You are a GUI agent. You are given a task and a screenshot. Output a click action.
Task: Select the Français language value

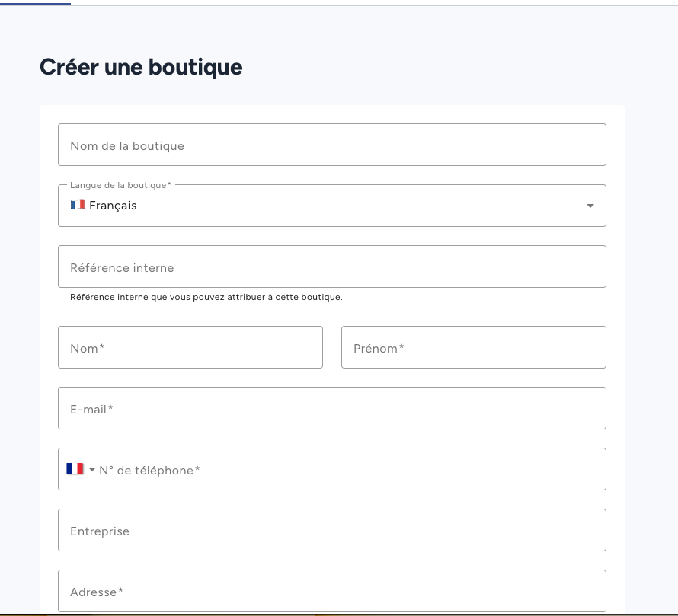113,206
